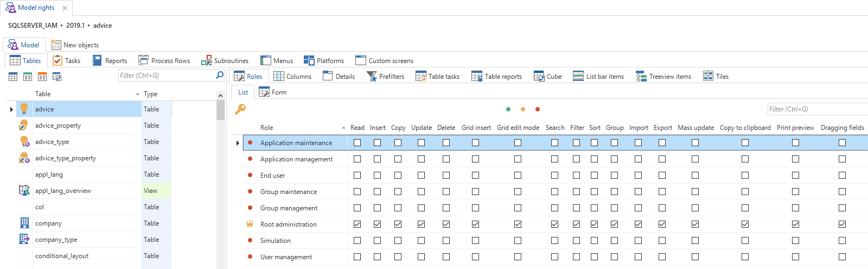Click the roles Filter input field on the right
The height and width of the screenshot is (269, 868).
tap(816, 109)
